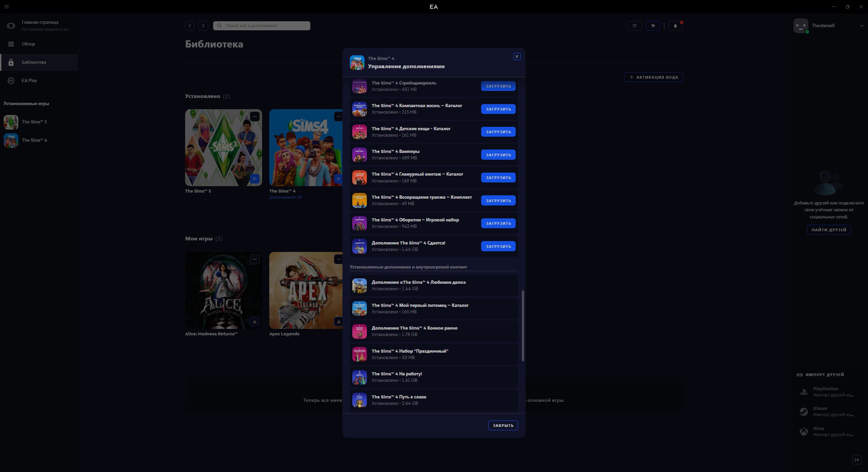Click the Сдается! pack icon
This screenshot has height=472, width=868.
click(359, 246)
